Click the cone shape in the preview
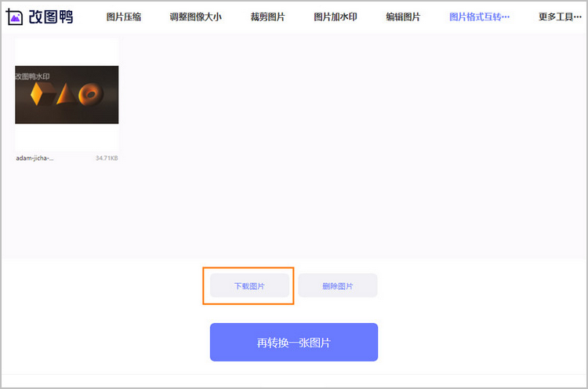Screen dimensions: 588x389 (65, 95)
